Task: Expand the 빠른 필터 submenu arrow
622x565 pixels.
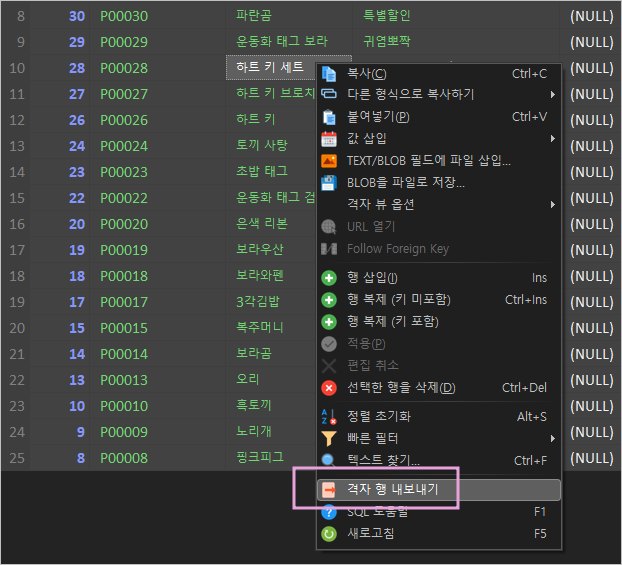Action: click(553, 438)
